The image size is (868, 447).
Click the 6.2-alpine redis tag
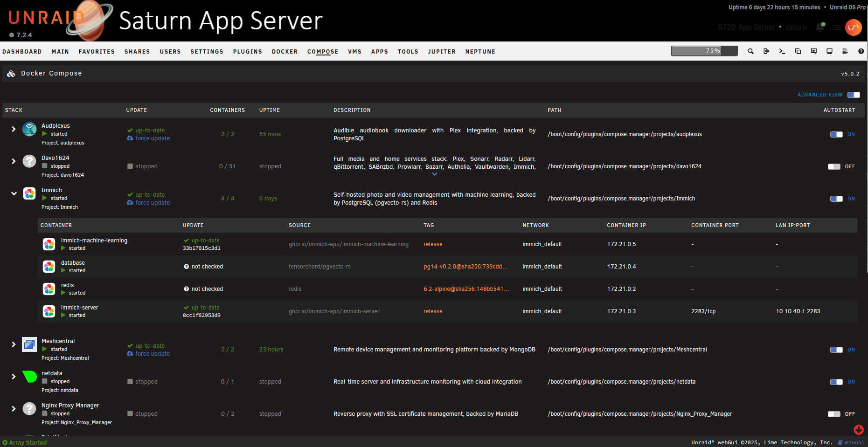coord(466,289)
